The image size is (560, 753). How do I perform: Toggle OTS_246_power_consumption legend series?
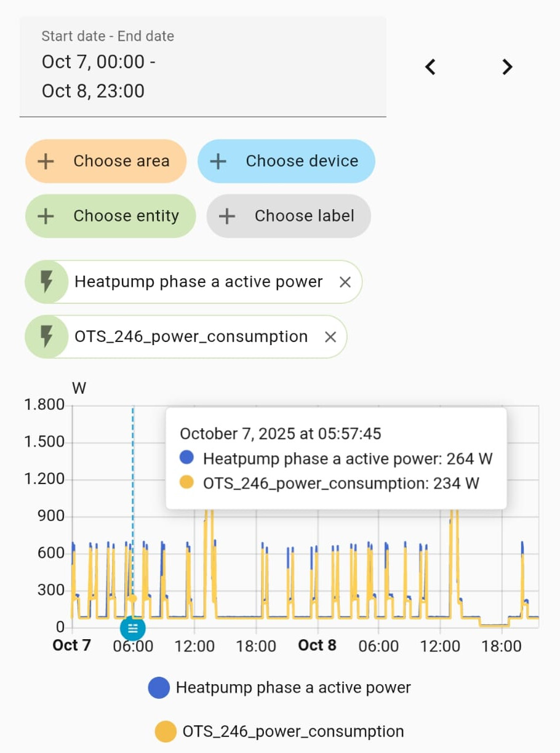coord(293,731)
